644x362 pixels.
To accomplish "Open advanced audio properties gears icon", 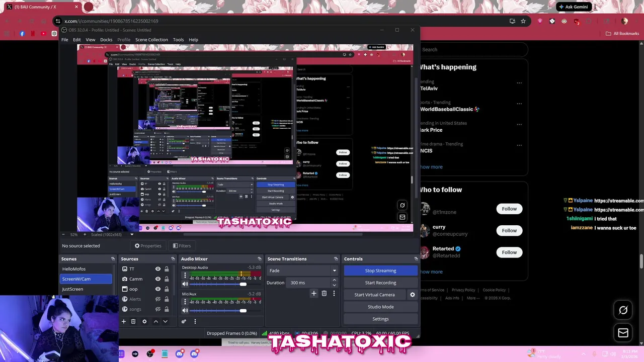I will click(184, 321).
